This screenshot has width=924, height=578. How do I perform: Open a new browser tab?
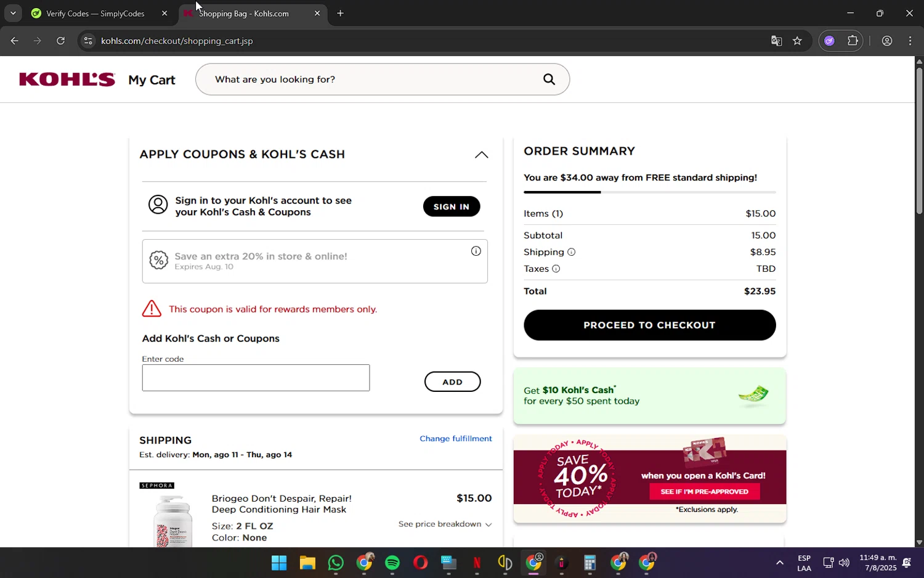point(340,13)
